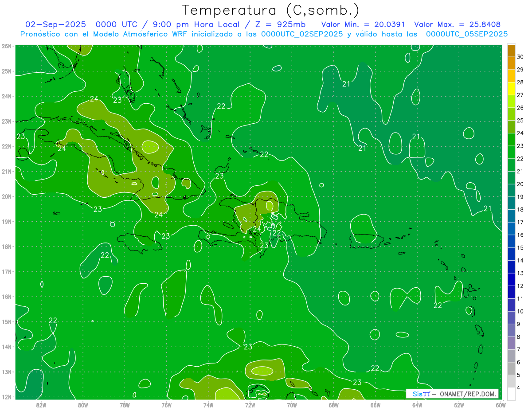The image size is (532, 411).
Task: Click the '24N' latitude axis label
Action: pos(6,96)
